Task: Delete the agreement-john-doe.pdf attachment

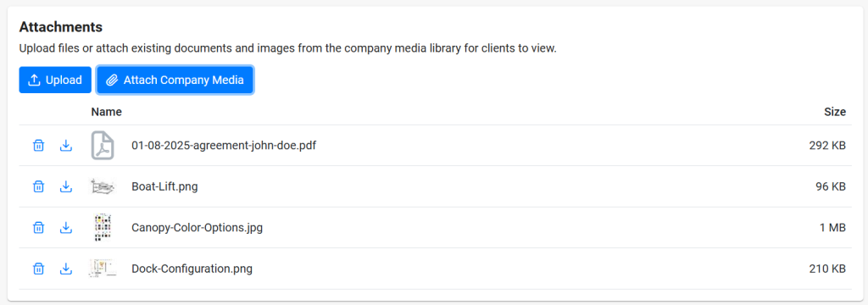Action: tap(38, 146)
